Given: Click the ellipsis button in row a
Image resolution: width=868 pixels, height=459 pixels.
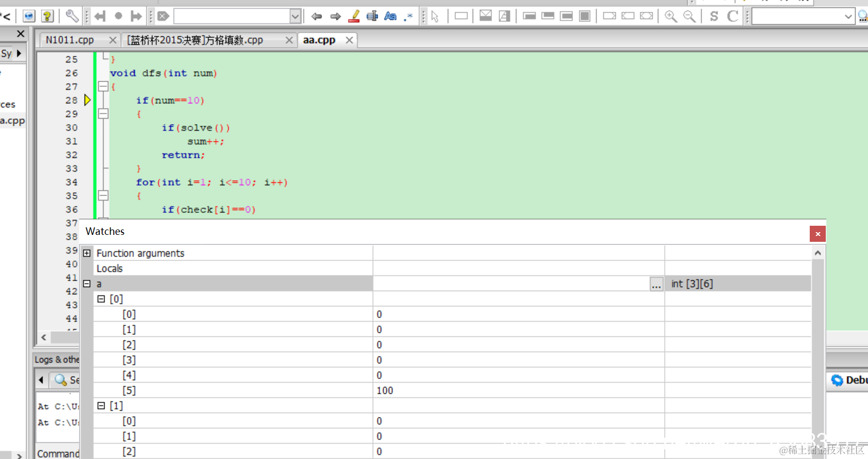Looking at the screenshot, I should [656, 284].
